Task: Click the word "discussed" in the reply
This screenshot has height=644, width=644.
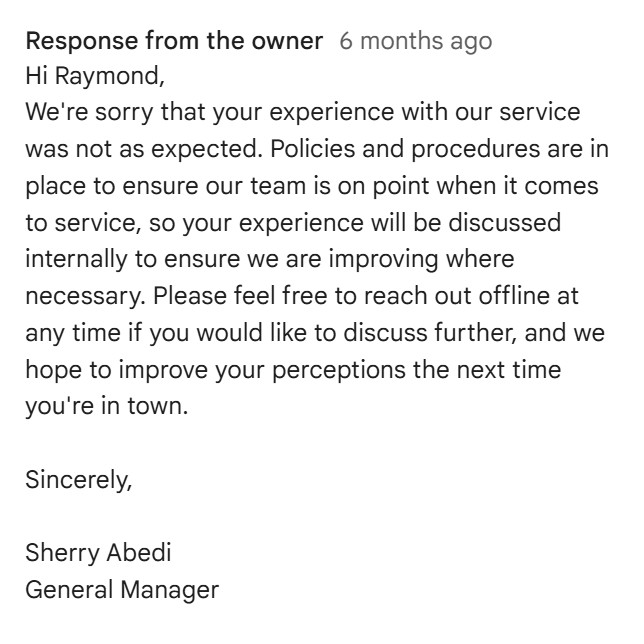Action: click(x=503, y=222)
